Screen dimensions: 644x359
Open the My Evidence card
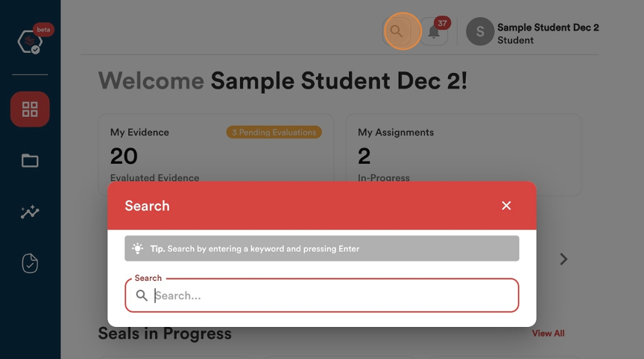(216, 155)
